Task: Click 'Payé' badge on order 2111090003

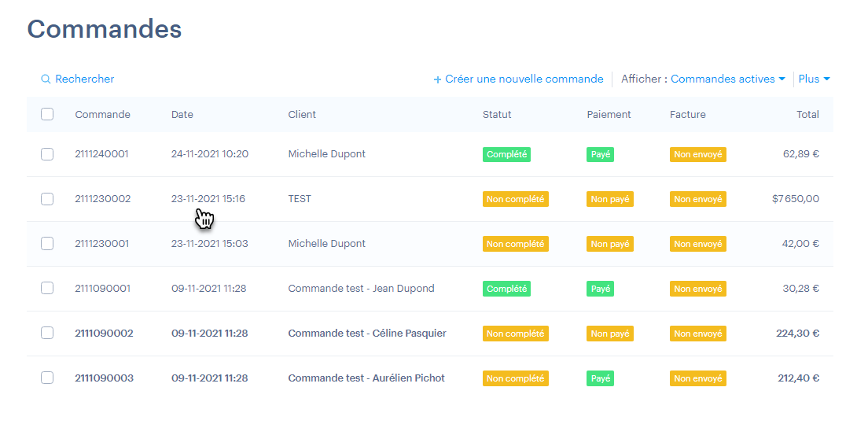Action: 600,379
